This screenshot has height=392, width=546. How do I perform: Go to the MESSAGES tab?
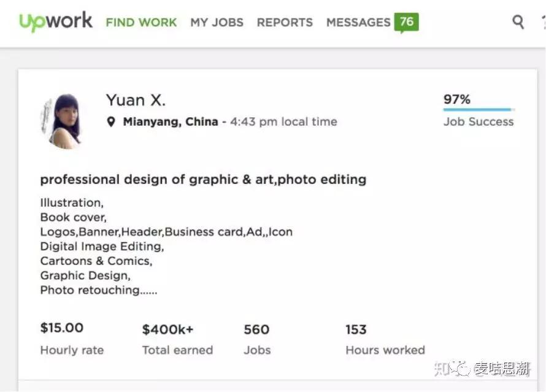click(358, 21)
